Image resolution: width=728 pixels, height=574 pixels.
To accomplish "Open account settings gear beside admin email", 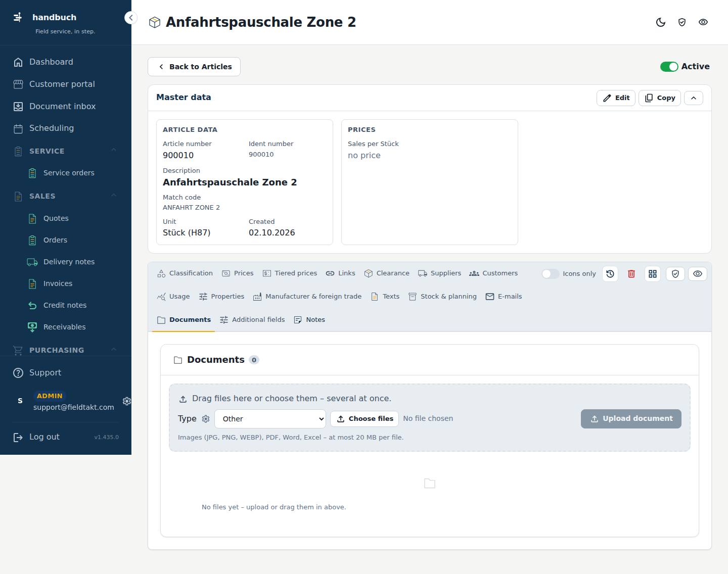I will click(127, 401).
